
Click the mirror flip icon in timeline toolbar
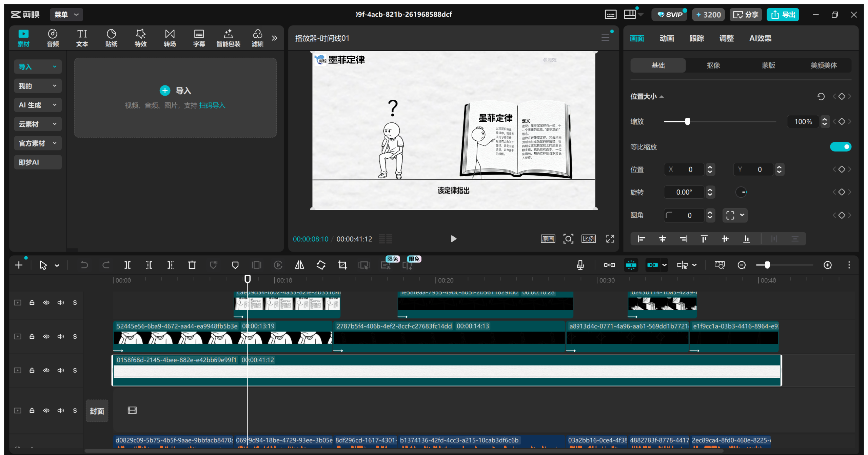click(x=299, y=265)
